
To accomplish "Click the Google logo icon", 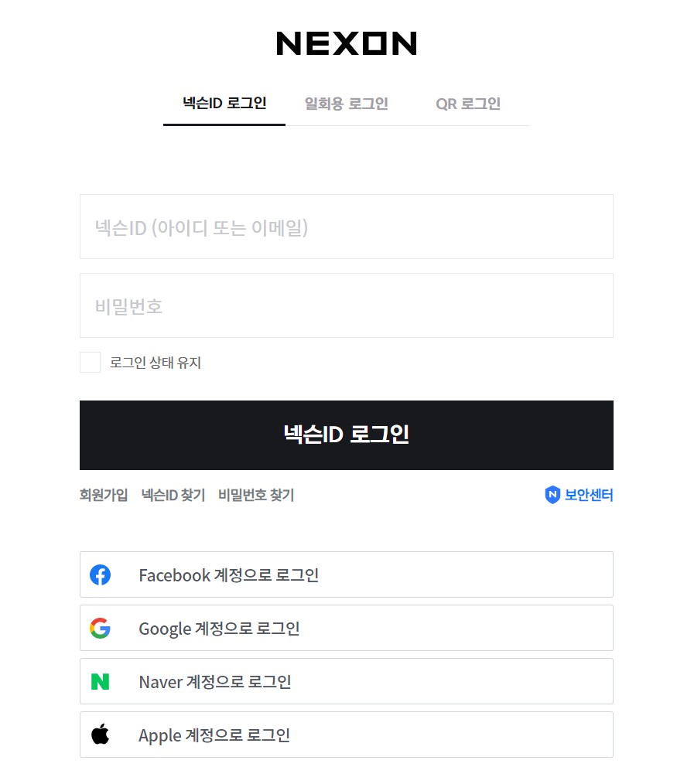I will [x=100, y=628].
